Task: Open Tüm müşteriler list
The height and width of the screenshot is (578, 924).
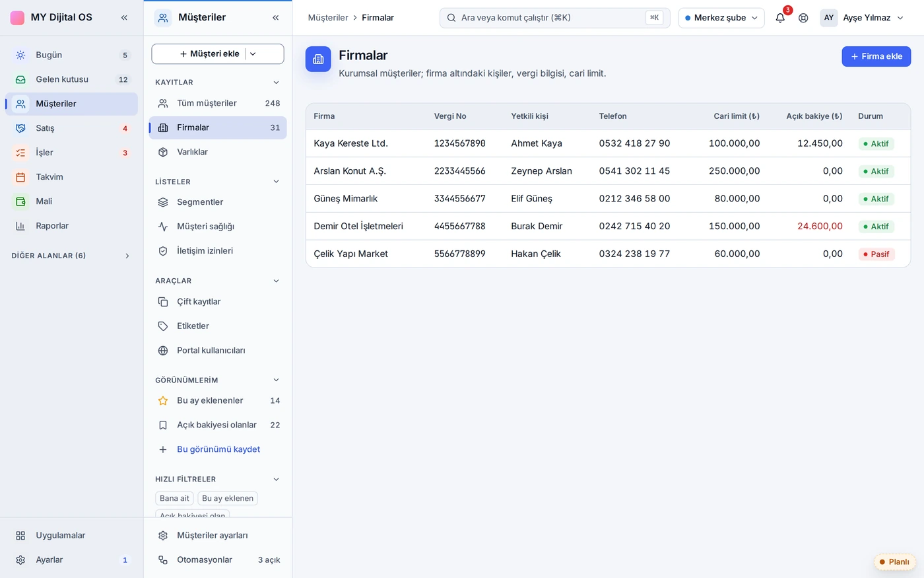Action: pos(218,103)
